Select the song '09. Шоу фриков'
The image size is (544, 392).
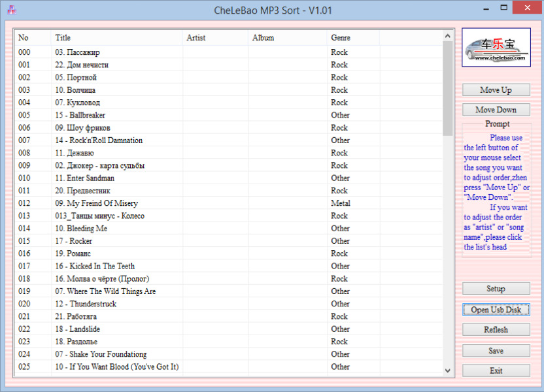point(82,128)
